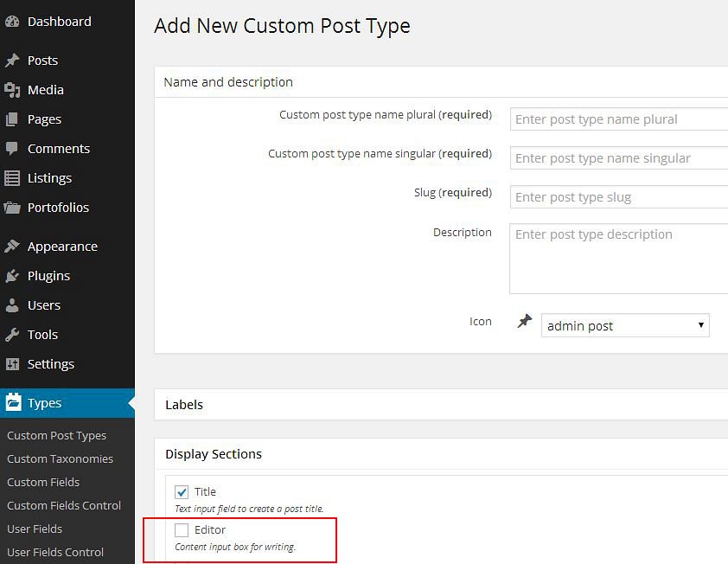Navigate to User Fields
The width and height of the screenshot is (728, 564).
(35, 529)
